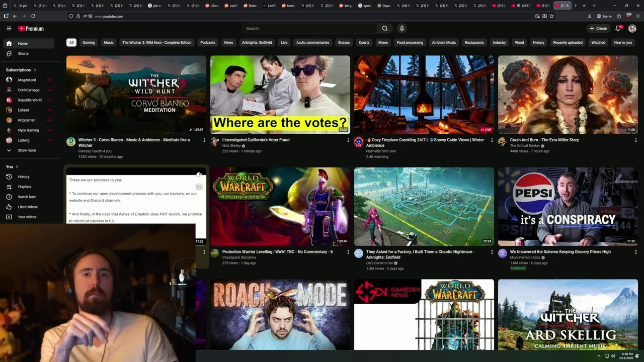Open the Republic World subscription
The image size is (644, 362).
[x=30, y=100]
